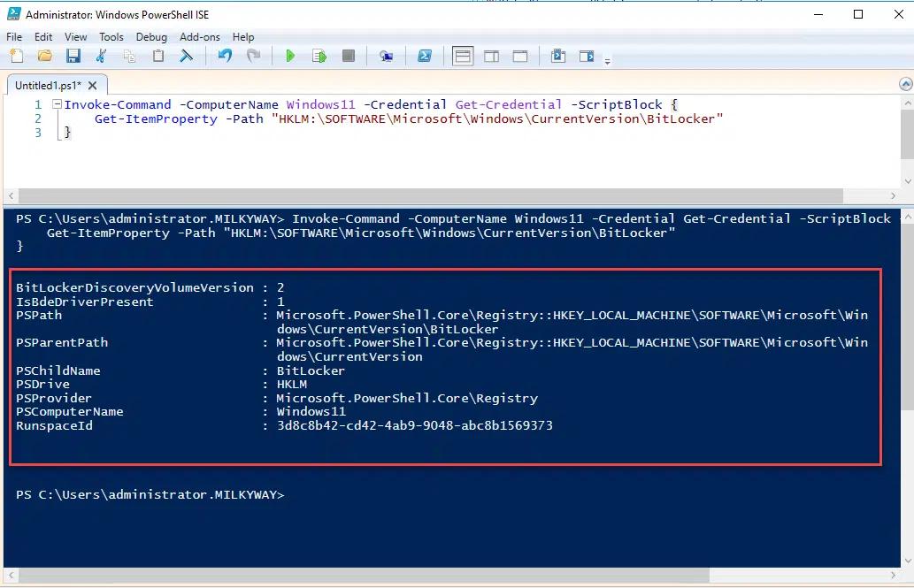The width and height of the screenshot is (914, 588).
Task: Undo the last edit
Action: tap(225, 56)
